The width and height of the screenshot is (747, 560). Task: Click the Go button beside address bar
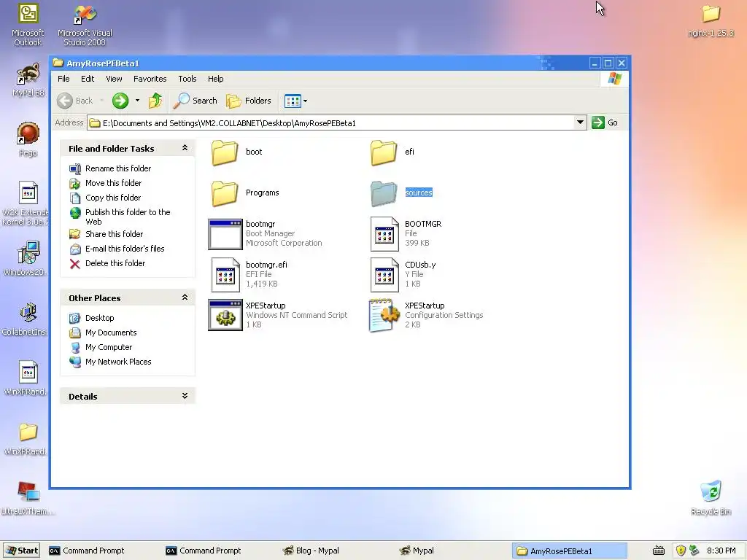(x=605, y=122)
